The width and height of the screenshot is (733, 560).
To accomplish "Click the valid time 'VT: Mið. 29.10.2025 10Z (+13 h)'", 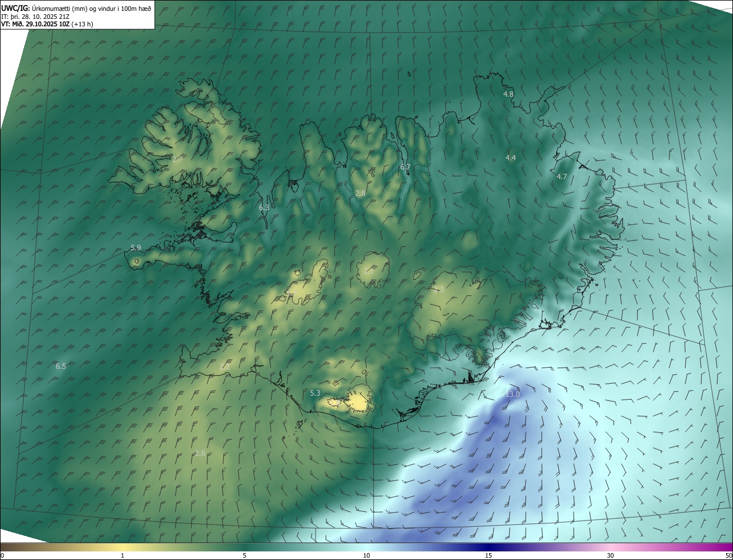I will tap(47, 25).
